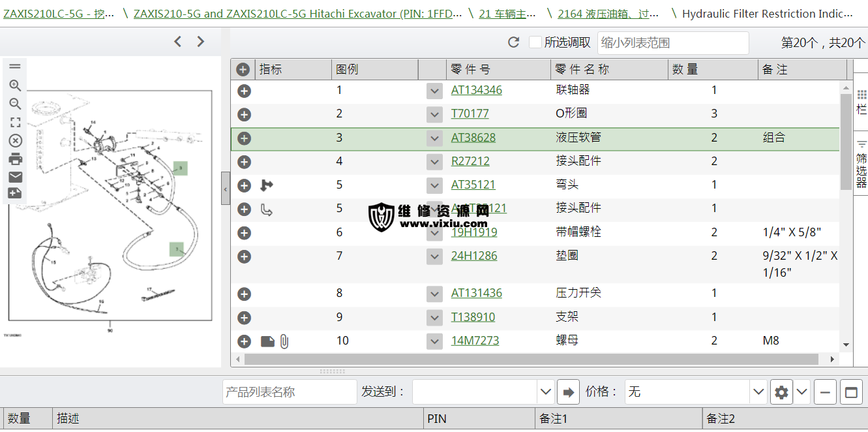The width and height of the screenshot is (868, 432).
Task: Open part link AT38628
Action: click(473, 138)
